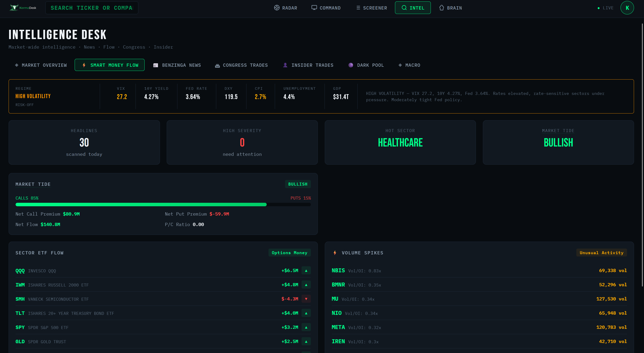644x353 pixels.
Task: Click the QQQ green up-arrow indicator
Action: pos(306,271)
